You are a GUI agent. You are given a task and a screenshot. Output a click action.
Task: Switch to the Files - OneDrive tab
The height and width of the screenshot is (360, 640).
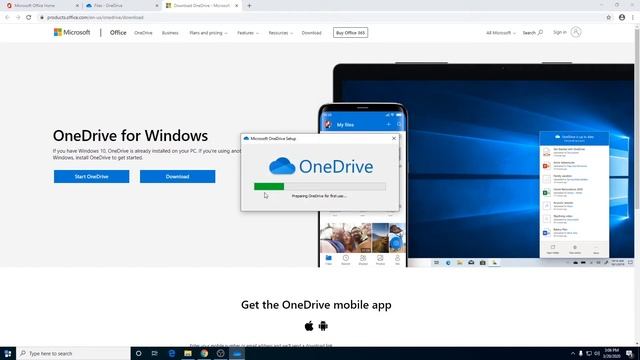pyautogui.click(x=121, y=6)
